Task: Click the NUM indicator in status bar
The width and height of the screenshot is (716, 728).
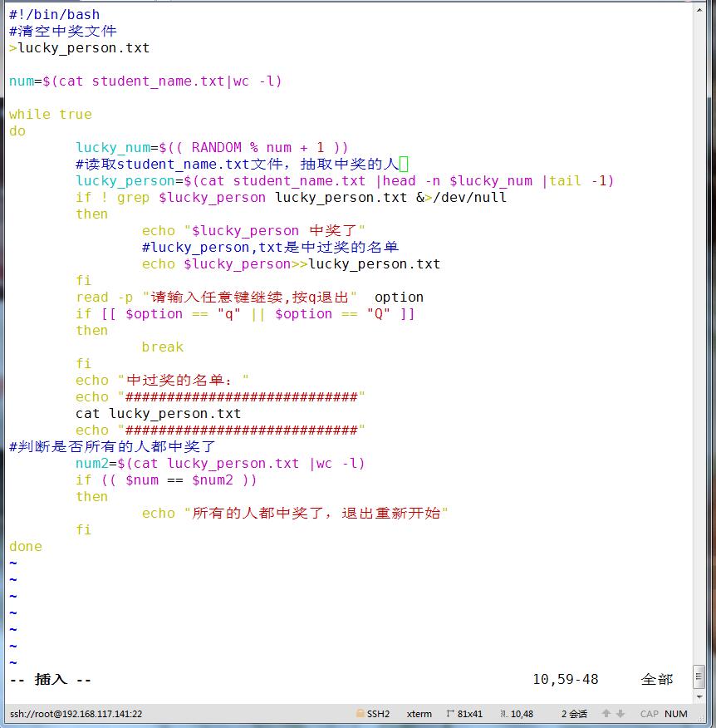Action: [x=675, y=714]
